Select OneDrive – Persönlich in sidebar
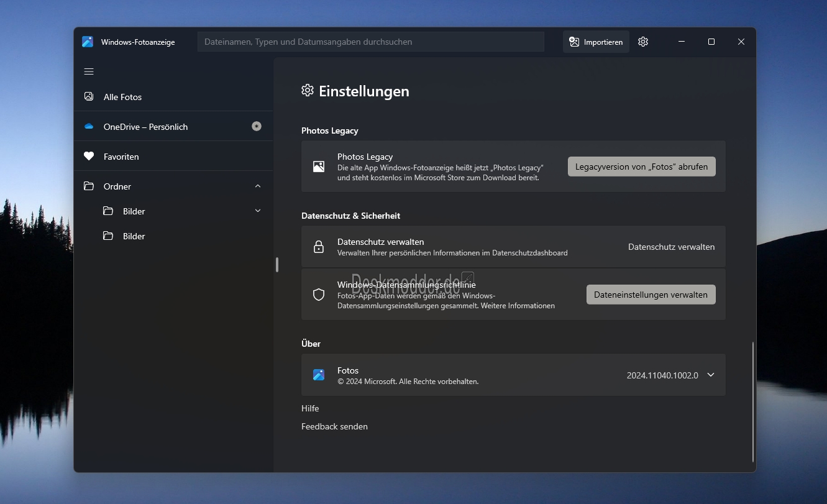This screenshot has width=827, height=504. 173,126
